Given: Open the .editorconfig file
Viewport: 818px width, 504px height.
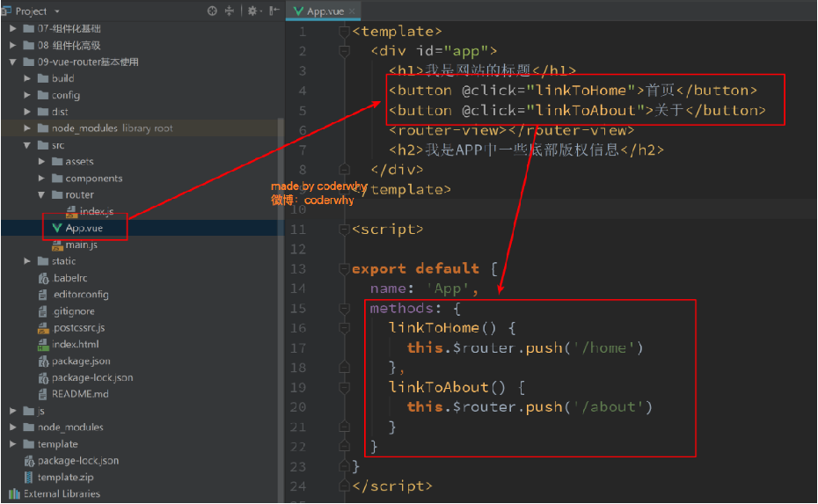Looking at the screenshot, I should click(80, 295).
